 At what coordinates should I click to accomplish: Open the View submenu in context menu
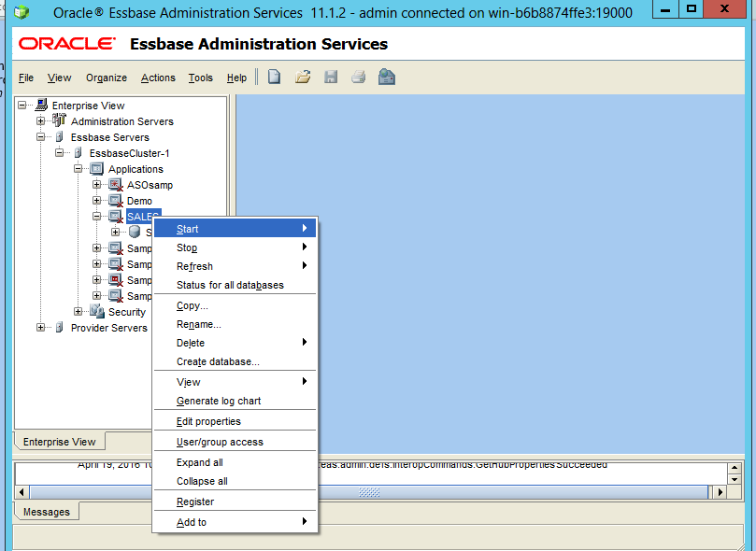(235, 382)
